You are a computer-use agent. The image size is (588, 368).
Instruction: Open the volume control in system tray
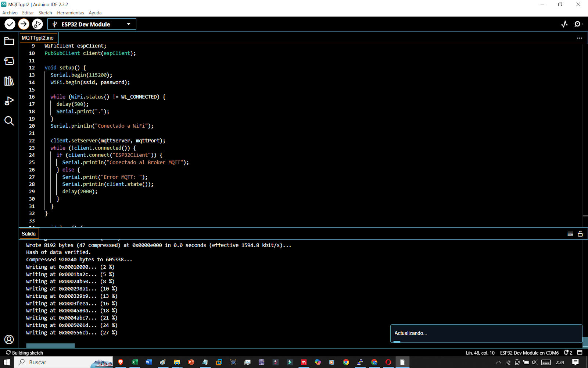pos(535,362)
